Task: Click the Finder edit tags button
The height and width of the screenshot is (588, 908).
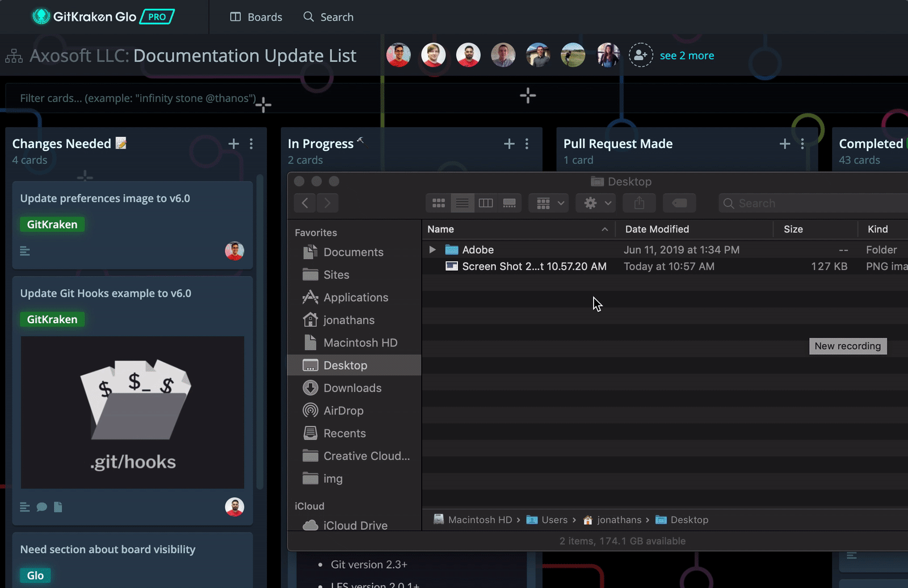Action: 679,203
